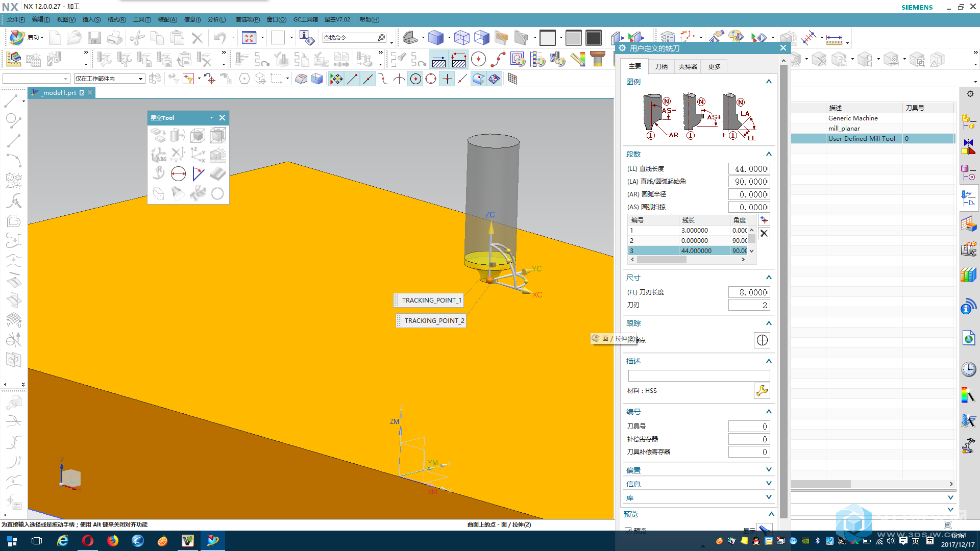The width and height of the screenshot is (980, 551).
Task: Collapse the 尺寸 section
Action: [x=769, y=278]
